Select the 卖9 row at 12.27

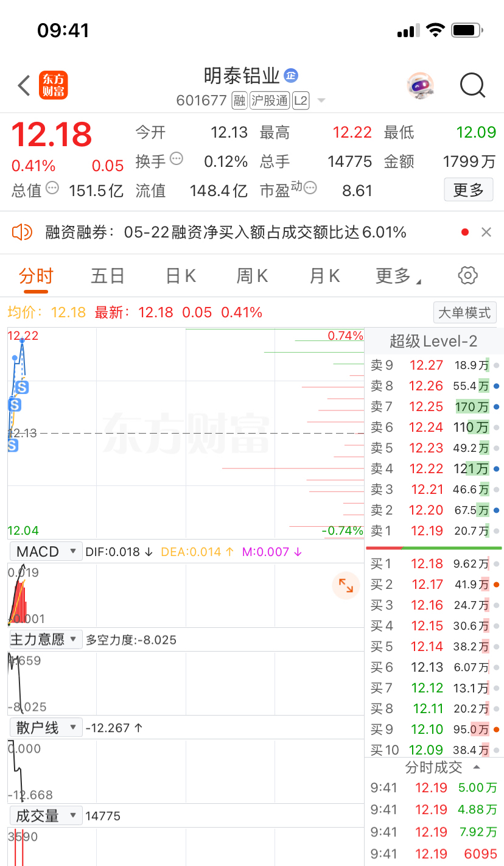click(434, 365)
